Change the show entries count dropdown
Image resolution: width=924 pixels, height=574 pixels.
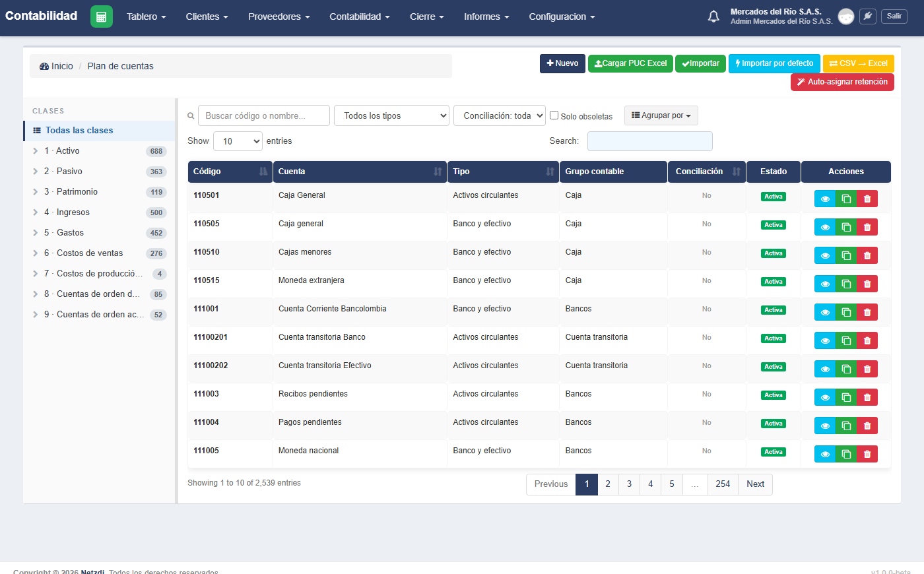point(238,141)
